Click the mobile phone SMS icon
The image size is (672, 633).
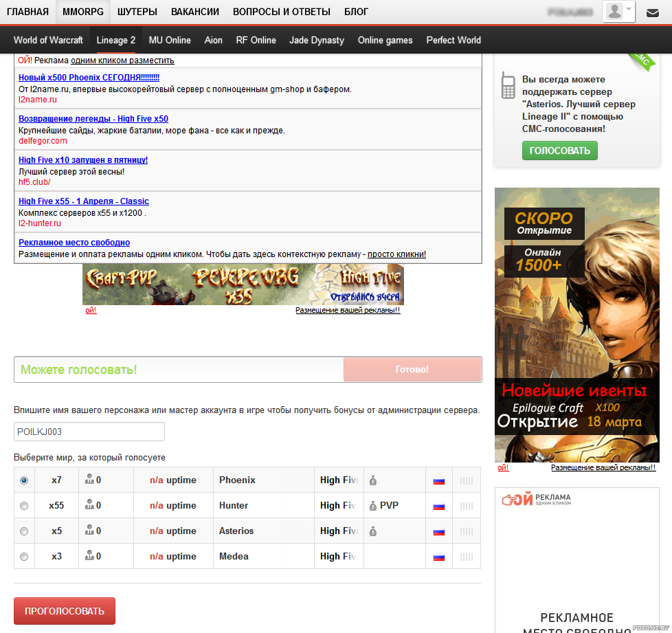point(508,85)
